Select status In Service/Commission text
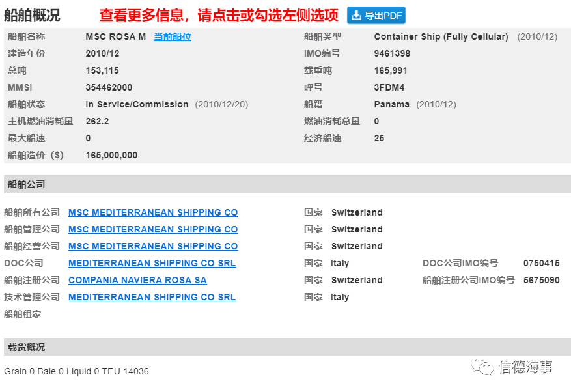Screen dimensions: 571x392 137,104
